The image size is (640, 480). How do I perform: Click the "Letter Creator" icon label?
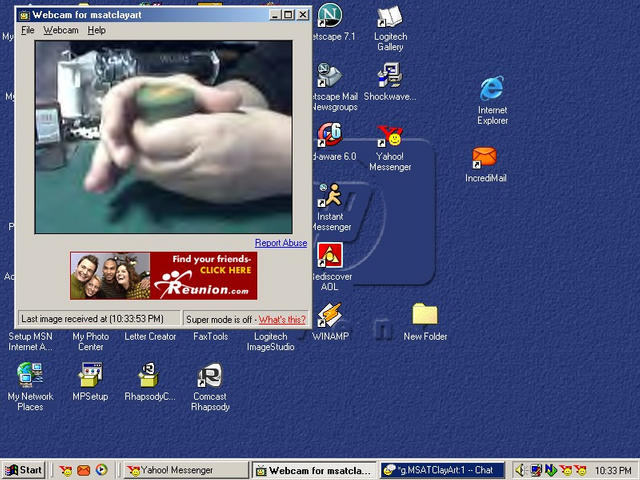point(150,337)
